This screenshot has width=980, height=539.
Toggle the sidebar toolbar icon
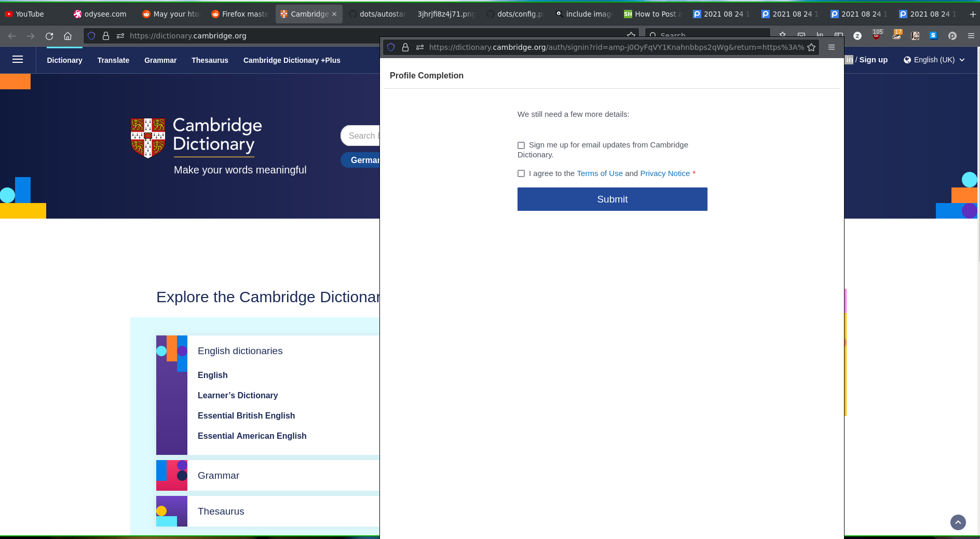click(x=839, y=35)
